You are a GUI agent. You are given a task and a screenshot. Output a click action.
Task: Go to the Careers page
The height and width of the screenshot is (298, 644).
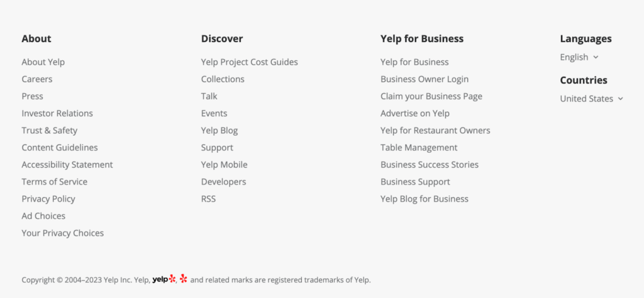point(37,79)
